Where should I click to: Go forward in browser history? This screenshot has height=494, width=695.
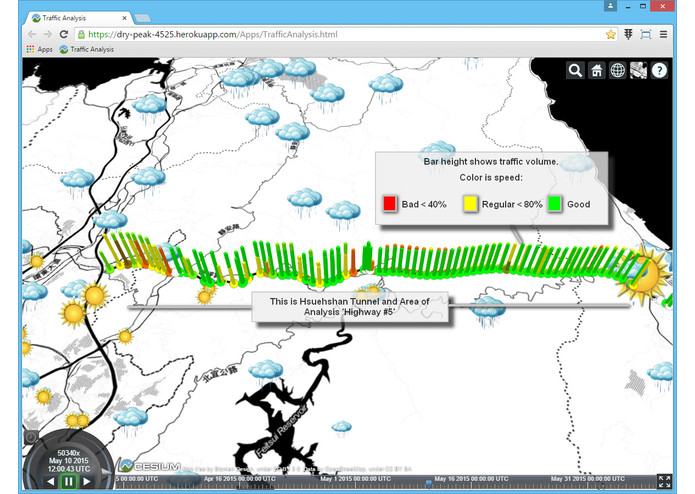(48, 34)
